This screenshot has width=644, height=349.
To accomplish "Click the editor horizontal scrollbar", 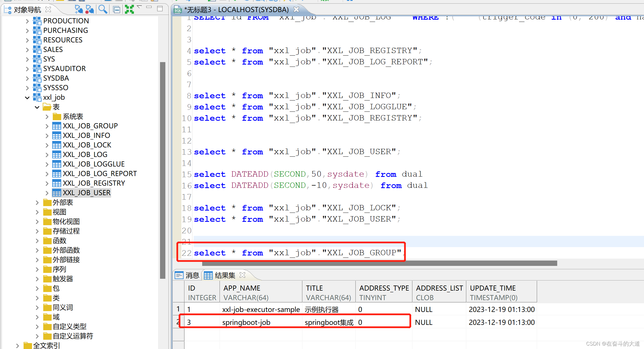I will 379,263.
